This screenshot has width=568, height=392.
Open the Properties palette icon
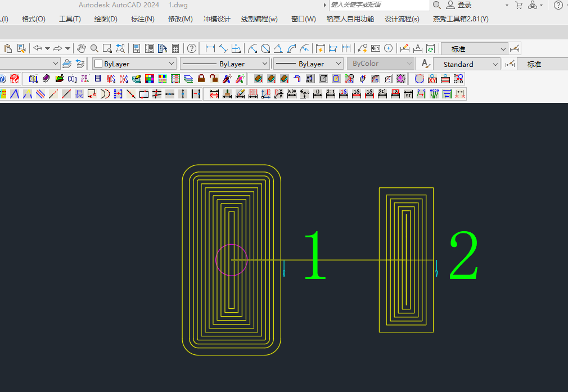(137, 48)
